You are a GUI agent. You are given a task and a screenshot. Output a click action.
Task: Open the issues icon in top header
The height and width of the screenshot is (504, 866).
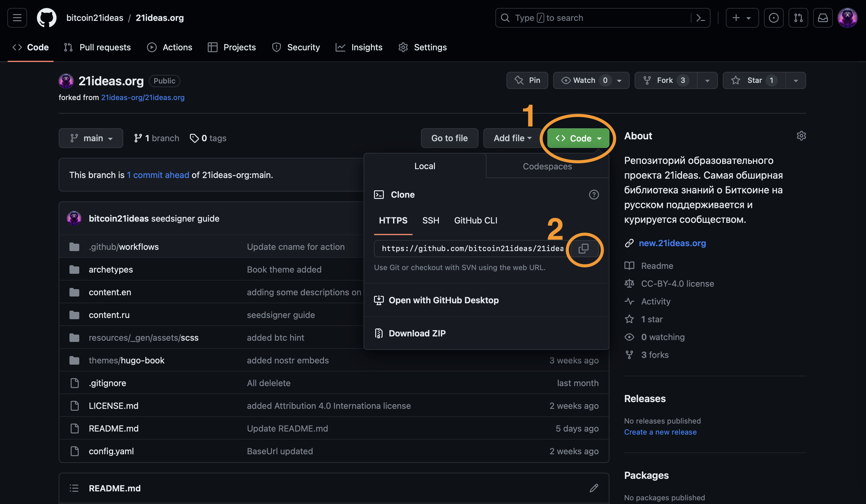[773, 18]
